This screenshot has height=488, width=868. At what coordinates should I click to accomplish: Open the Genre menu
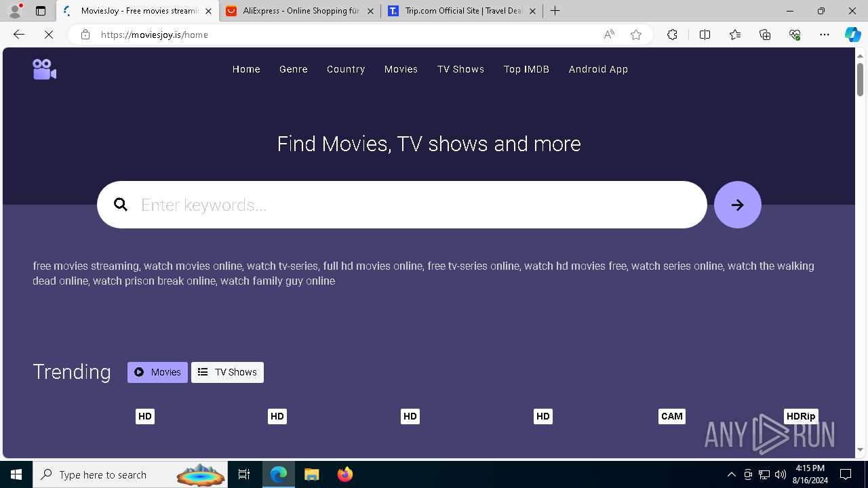click(294, 69)
